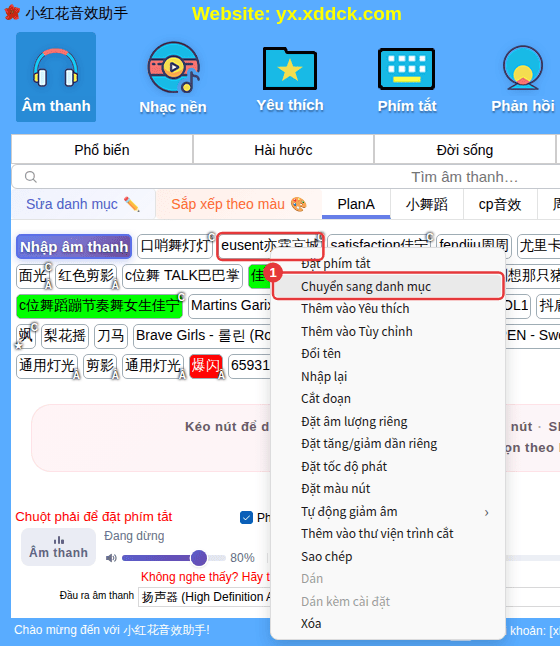Play the red 爆闪 sound button

pos(206,366)
